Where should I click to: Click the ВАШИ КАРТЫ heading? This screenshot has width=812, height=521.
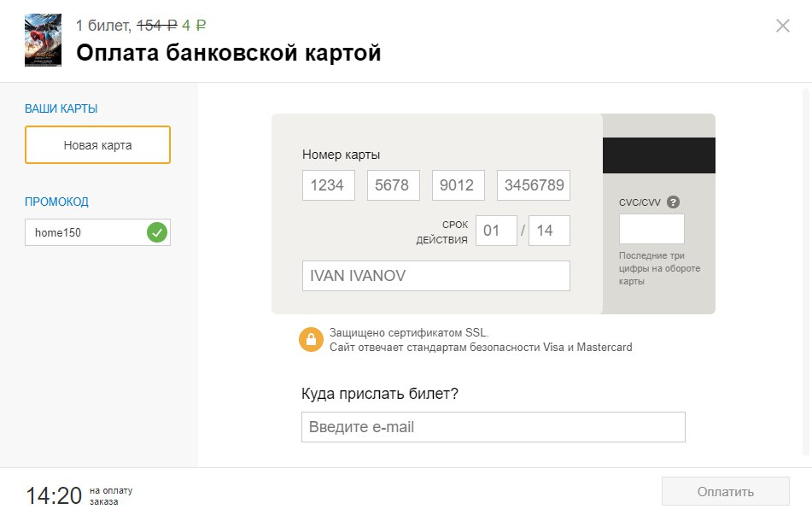click(x=61, y=108)
